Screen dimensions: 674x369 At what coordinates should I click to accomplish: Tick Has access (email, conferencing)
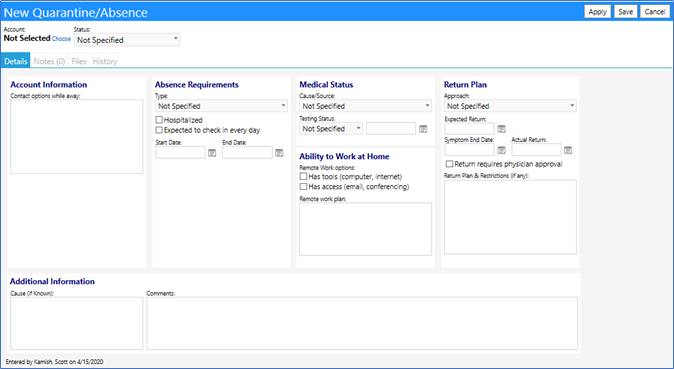[x=303, y=187]
